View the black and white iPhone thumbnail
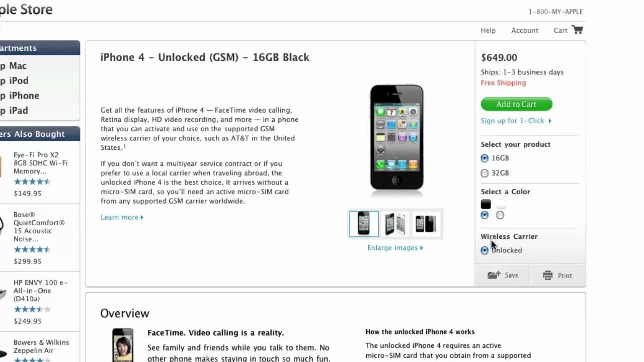This screenshot has height=362, width=644. pyautogui.click(x=395, y=224)
